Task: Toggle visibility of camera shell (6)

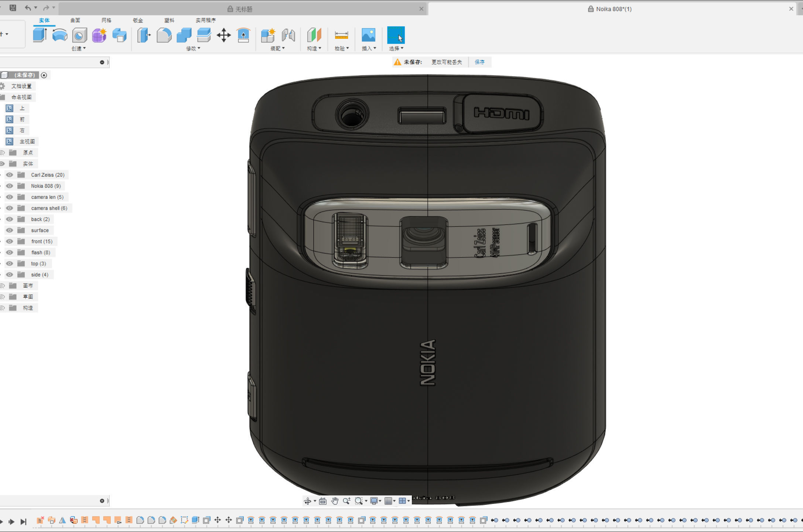Action: pyautogui.click(x=10, y=208)
